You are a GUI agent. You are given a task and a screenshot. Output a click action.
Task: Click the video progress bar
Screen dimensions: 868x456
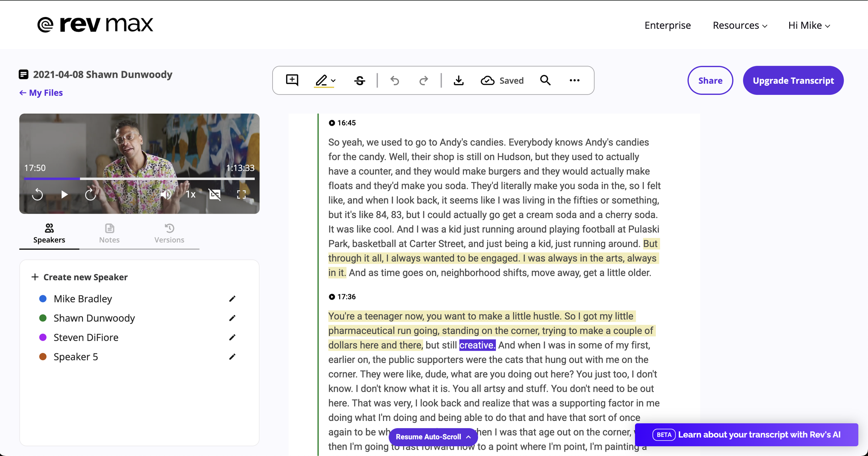[x=139, y=179]
